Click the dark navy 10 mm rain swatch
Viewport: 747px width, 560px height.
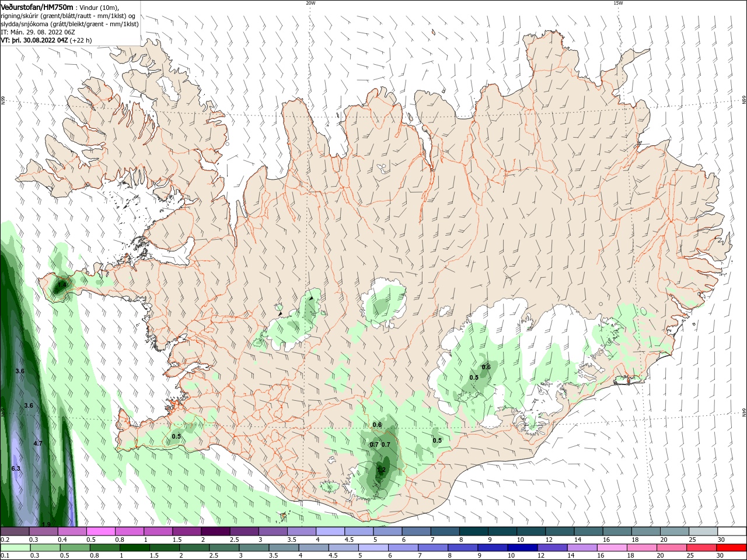coord(522,548)
